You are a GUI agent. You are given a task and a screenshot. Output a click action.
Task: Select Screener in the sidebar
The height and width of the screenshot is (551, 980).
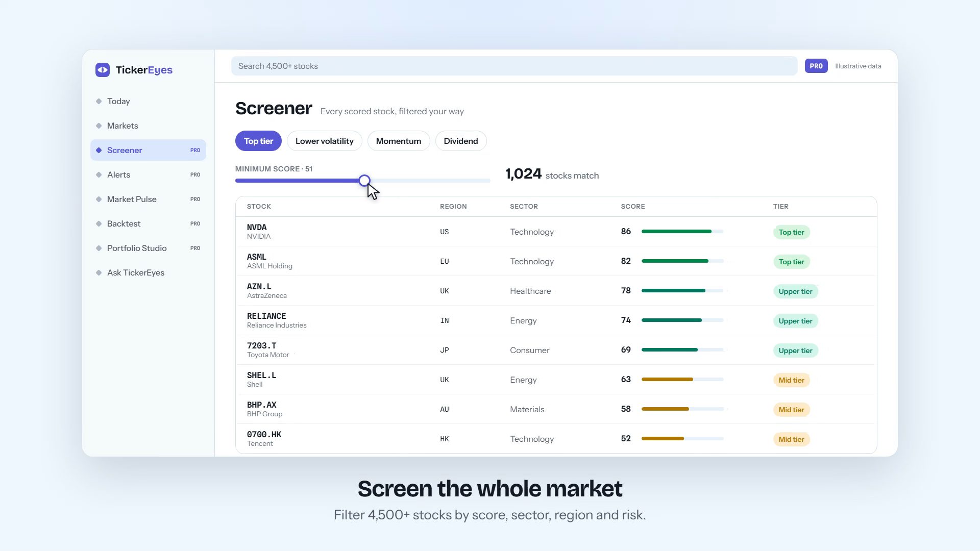point(148,150)
